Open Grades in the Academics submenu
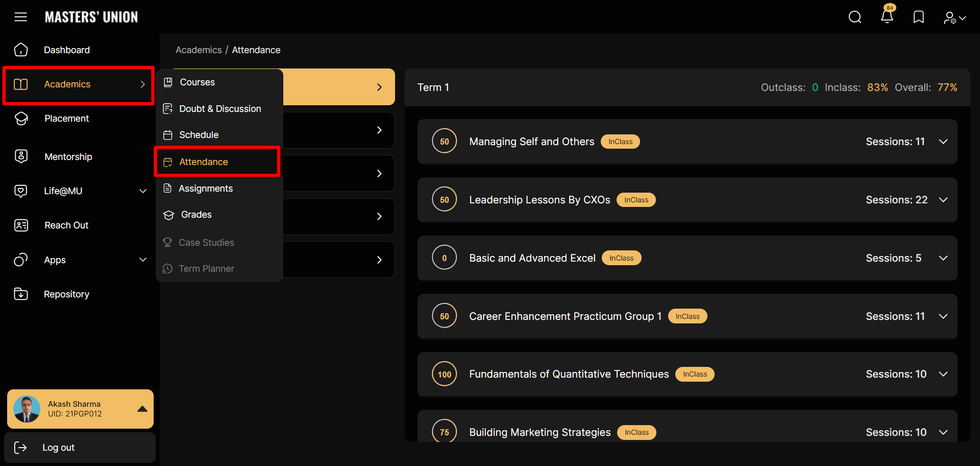This screenshot has width=980, height=466. pyautogui.click(x=196, y=215)
